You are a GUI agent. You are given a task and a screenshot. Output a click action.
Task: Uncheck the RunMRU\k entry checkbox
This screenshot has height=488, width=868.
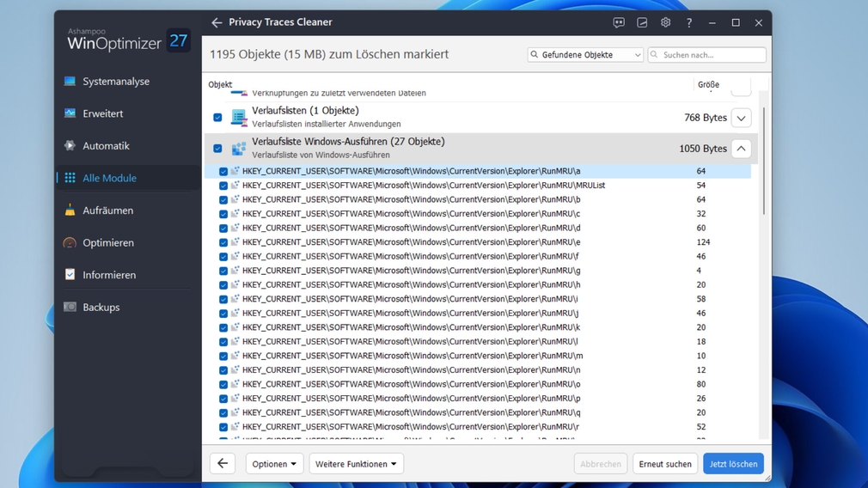[x=223, y=327]
